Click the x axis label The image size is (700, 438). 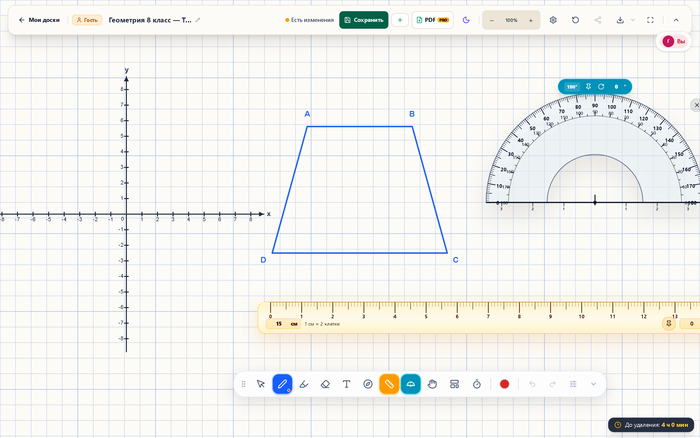tap(269, 214)
